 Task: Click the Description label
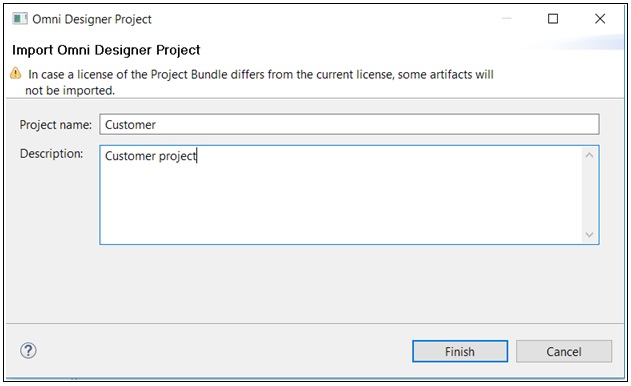(x=52, y=154)
